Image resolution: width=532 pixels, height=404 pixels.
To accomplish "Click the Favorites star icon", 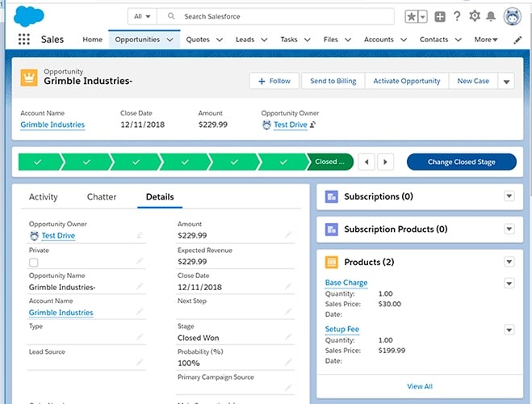I will [x=411, y=16].
